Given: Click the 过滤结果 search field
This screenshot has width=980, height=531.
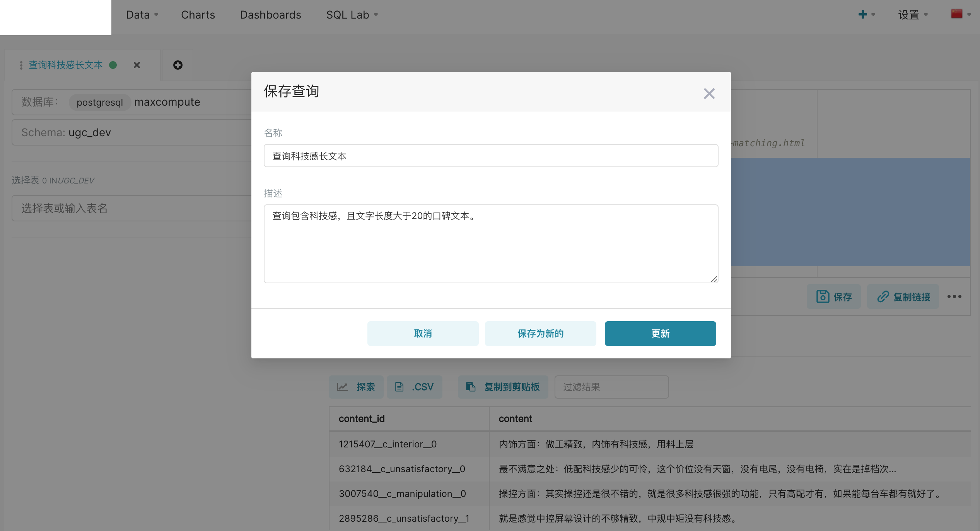Looking at the screenshot, I should click(x=611, y=387).
